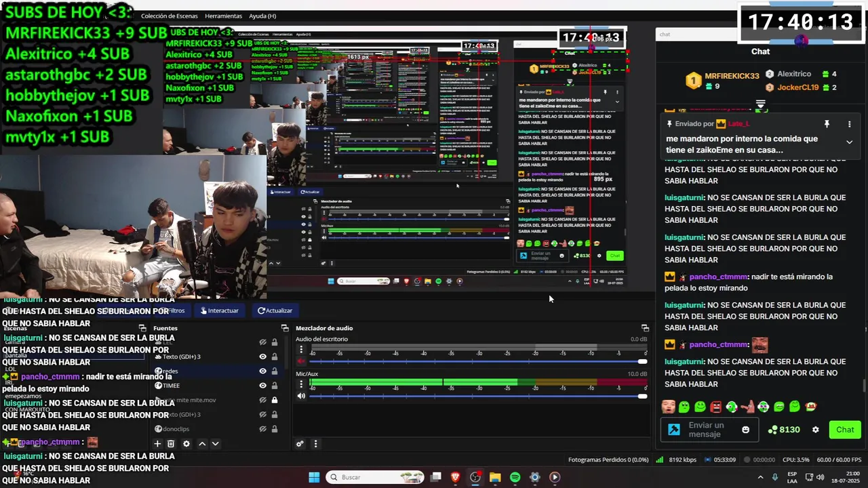Click JockerCL19 in the gift leaderboard
868x488 pixels.
pyautogui.click(x=798, y=87)
